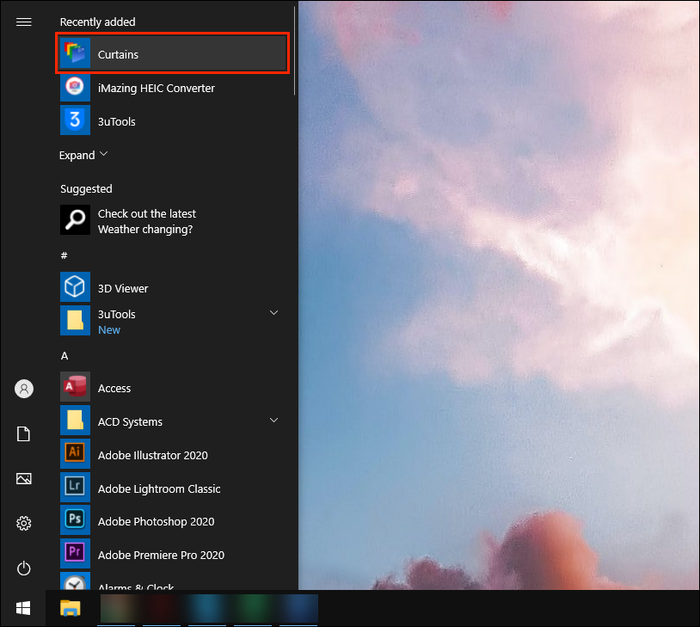Launch Access via its red icon

75,387
